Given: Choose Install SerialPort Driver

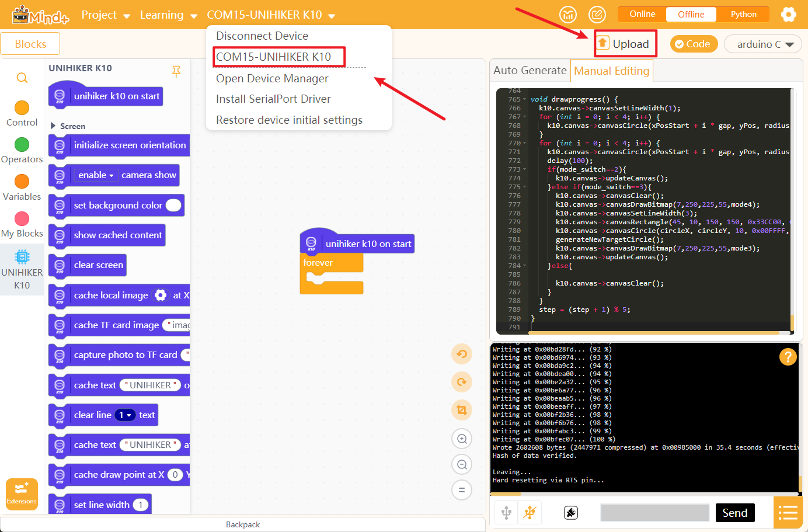Looking at the screenshot, I should (273, 99).
